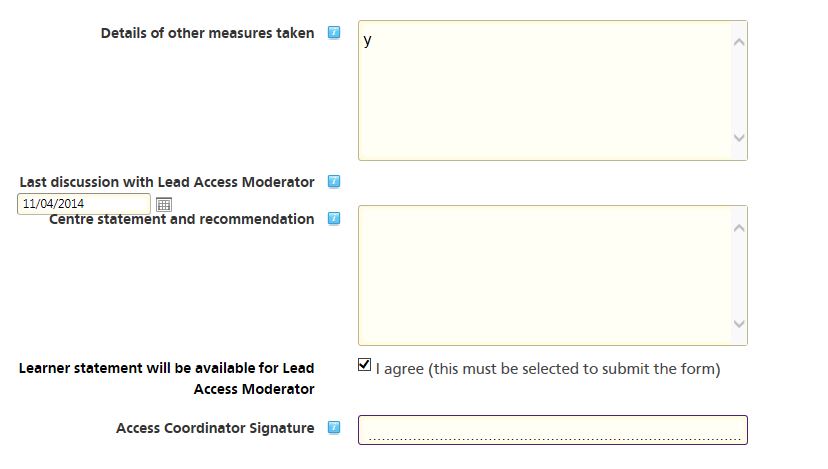This screenshot has width=828, height=469.
Task: Click the date field showing 11/04/2014
Action: click(x=84, y=204)
